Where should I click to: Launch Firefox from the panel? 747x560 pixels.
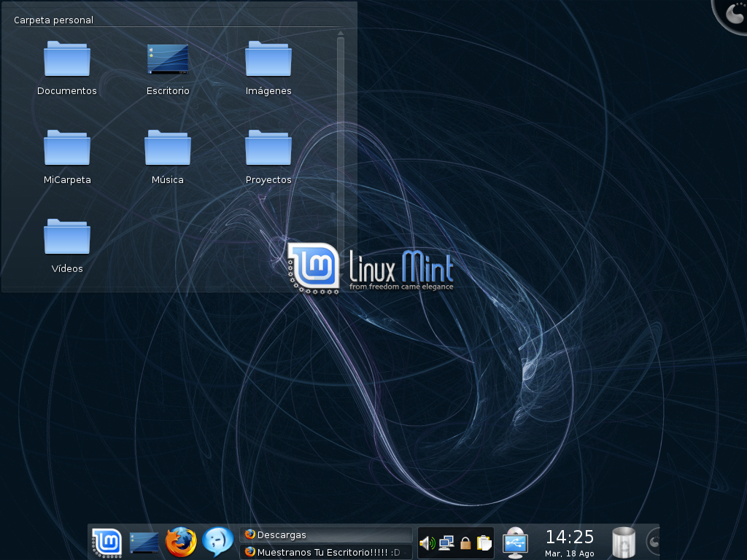(x=181, y=542)
